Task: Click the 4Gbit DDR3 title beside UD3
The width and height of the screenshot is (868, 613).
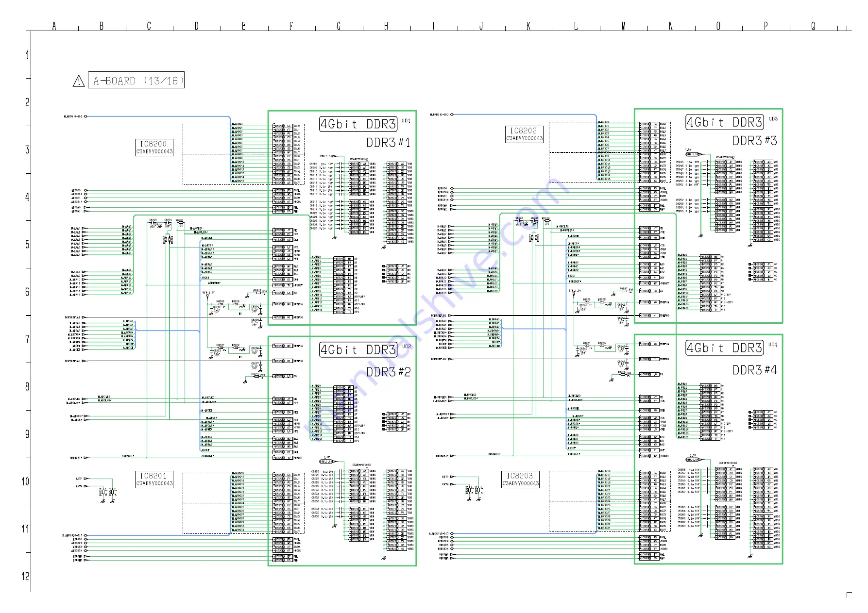Action: (x=725, y=122)
